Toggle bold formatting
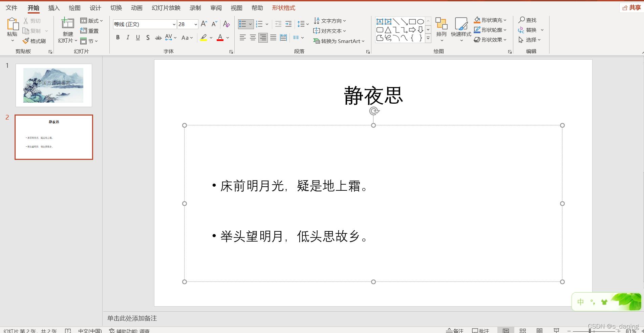 pyautogui.click(x=117, y=38)
